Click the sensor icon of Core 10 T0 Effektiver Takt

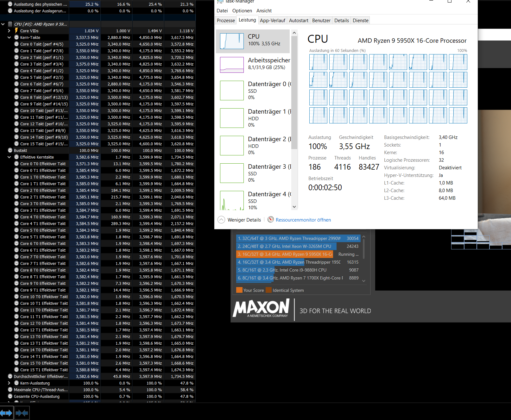pyautogui.click(x=16, y=297)
